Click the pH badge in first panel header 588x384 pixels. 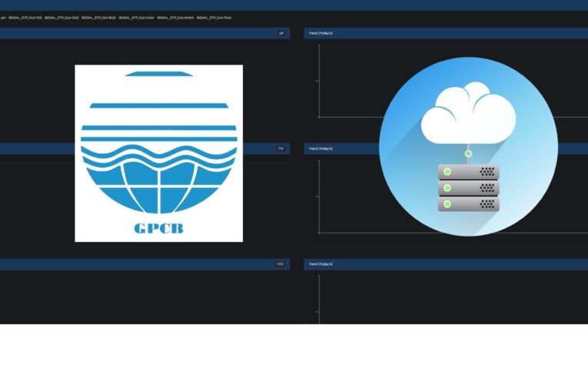click(281, 33)
